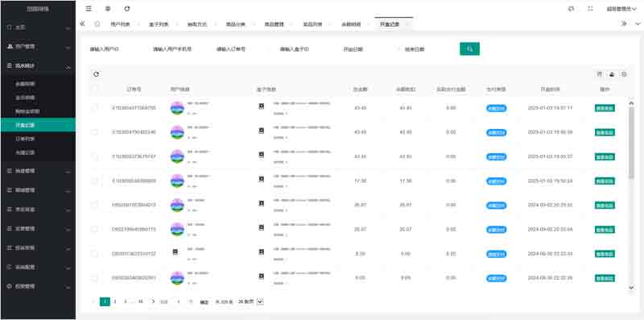Switch to the 商品管理 tab

(274, 24)
